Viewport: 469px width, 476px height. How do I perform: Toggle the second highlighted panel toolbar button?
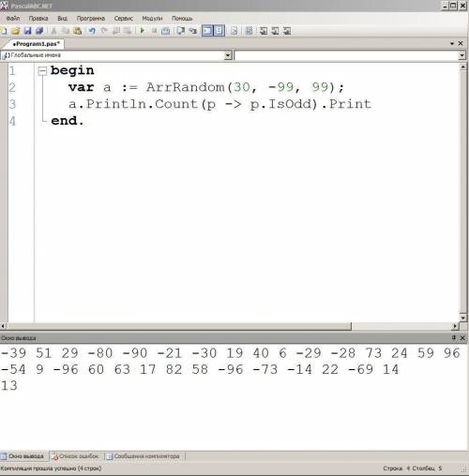tap(219, 31)
